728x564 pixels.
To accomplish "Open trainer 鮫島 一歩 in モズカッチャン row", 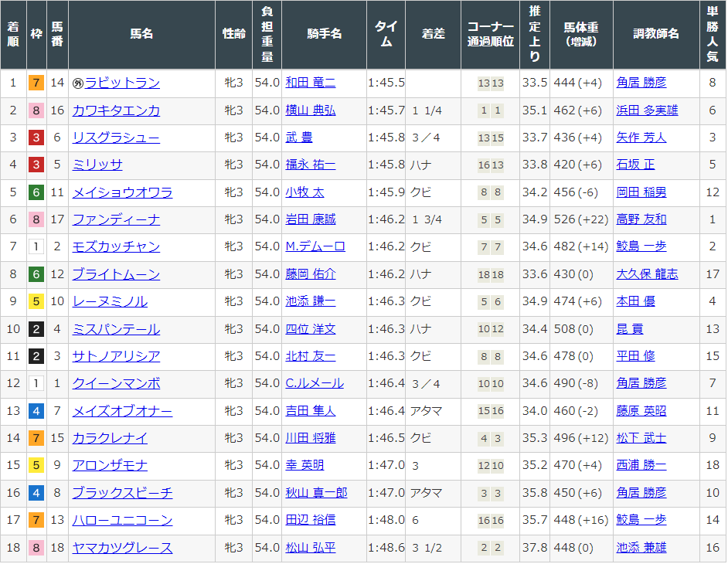I will point(641,246).
